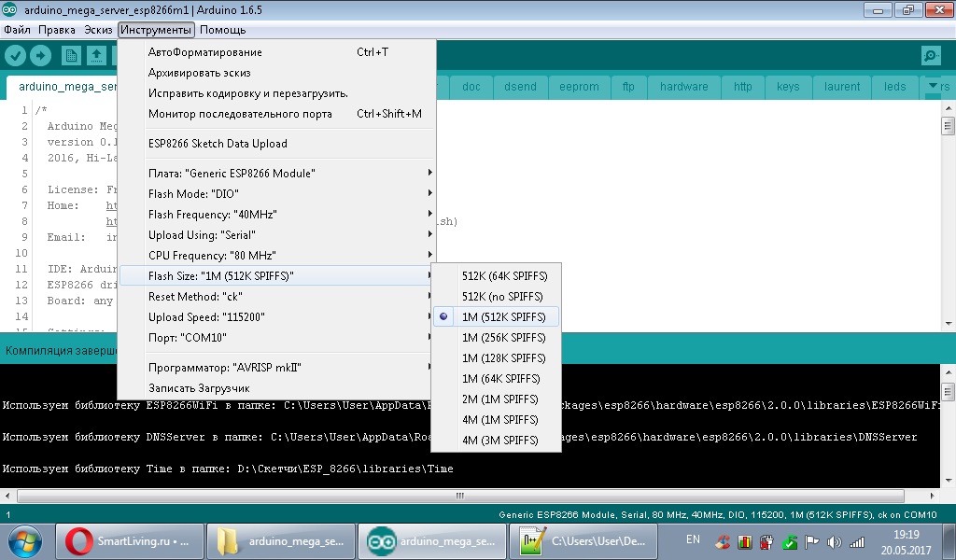Upload the sketch via the arrow icon
The image size is (956, 560).
(40, 55)
